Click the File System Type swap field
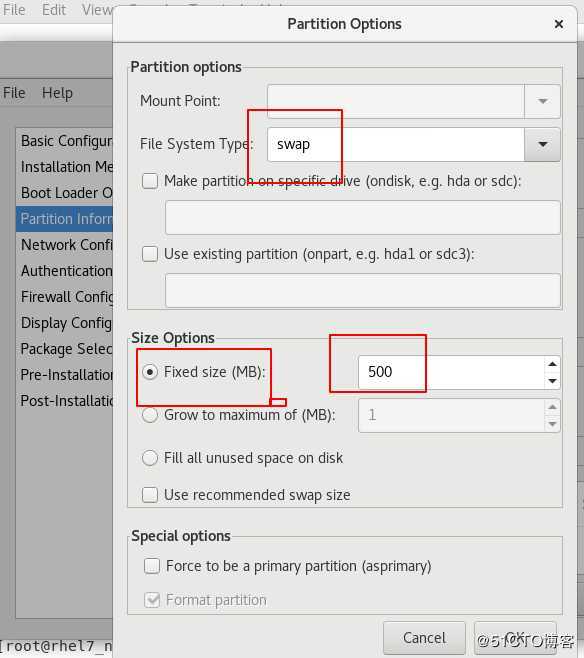The width and height of the screenshot is (584, 658). (x=396, y=144)
